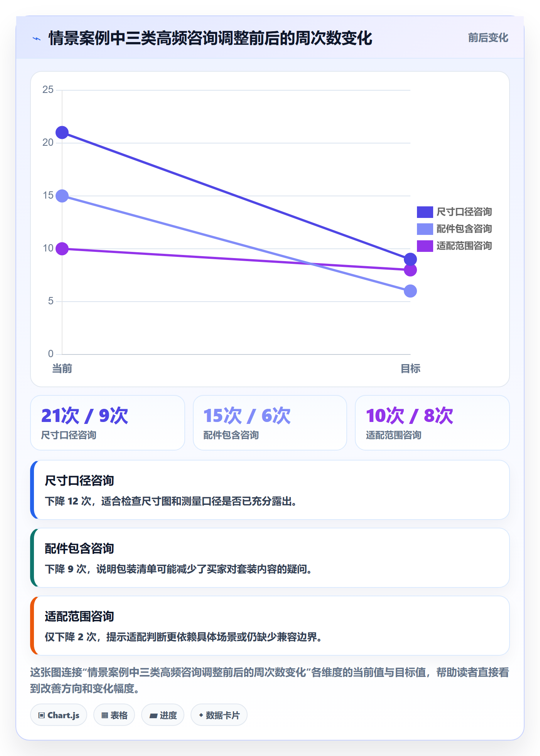The image size is (540, 756).
Task: Click the 当前 x-axis label
Action: (62, 369)
